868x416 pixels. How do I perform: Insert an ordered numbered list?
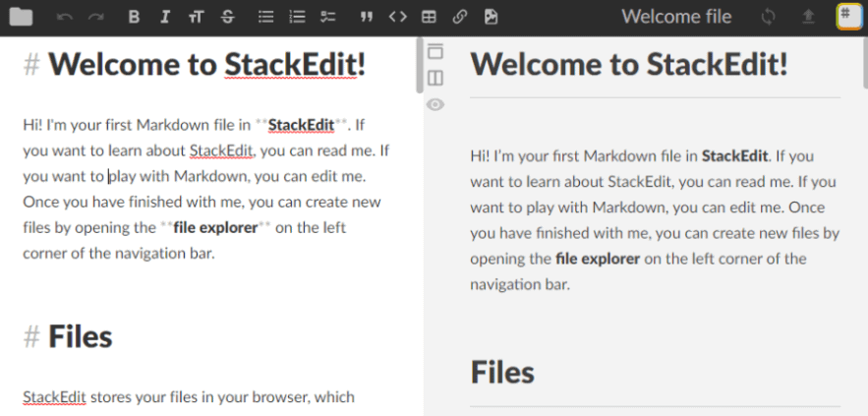pos(297,17)
